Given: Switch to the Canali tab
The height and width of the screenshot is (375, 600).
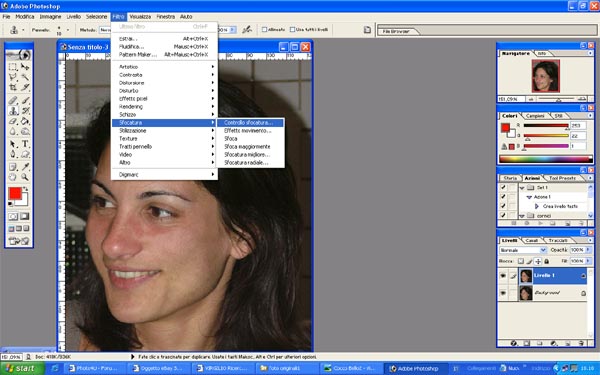Looking at the screenshot, I should click(x=532, y=240).
